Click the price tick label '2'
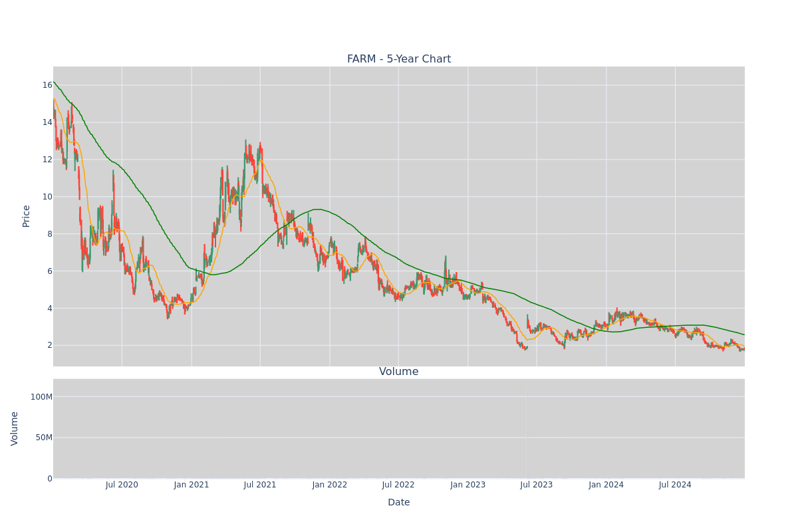The height and width of the screenshot is (532, 798). 50,346
